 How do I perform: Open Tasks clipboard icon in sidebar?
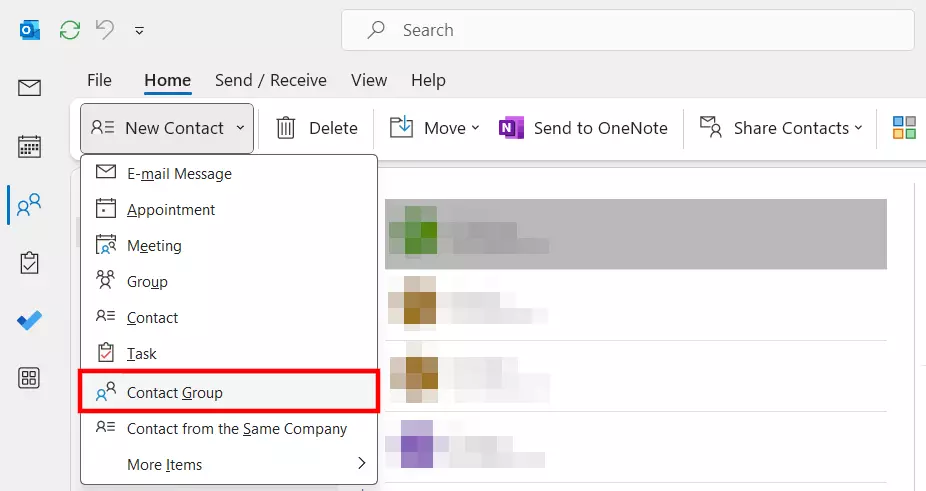[x=29, y=263]
